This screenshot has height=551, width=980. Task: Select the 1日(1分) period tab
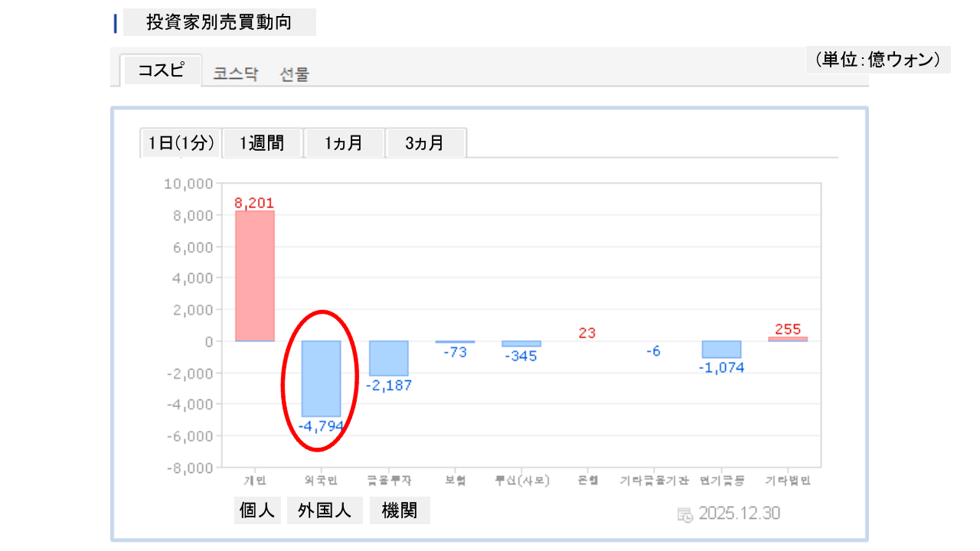pyautogui.click(x=181, y=143)
